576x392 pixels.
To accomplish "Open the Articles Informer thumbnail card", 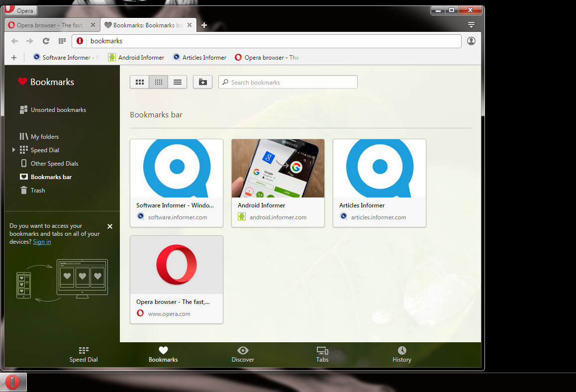I will click(x=380, y=183).
